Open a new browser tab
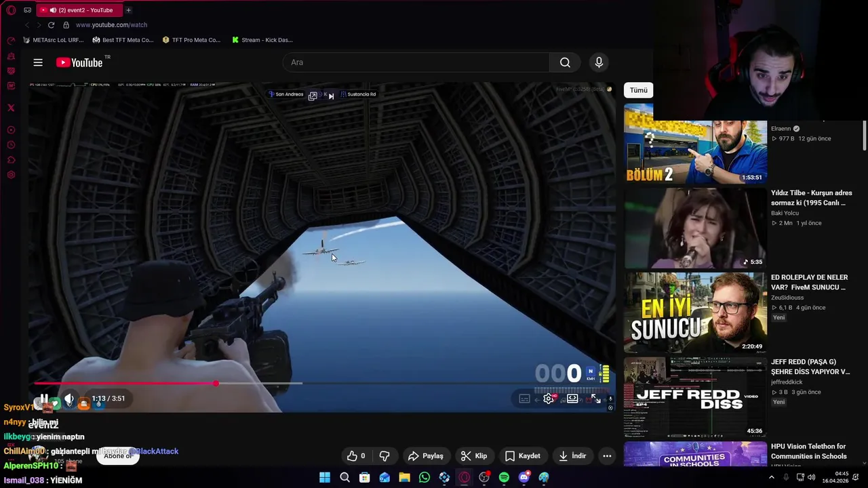The height and width of the screenshot is (488, 868). pyautogui.click(x=128, y=10)
